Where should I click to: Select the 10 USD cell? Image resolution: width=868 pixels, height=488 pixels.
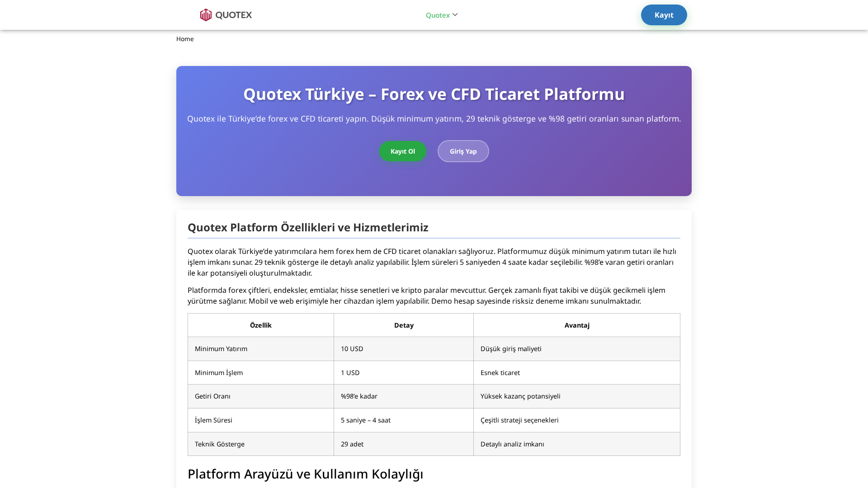coord(352,348)
